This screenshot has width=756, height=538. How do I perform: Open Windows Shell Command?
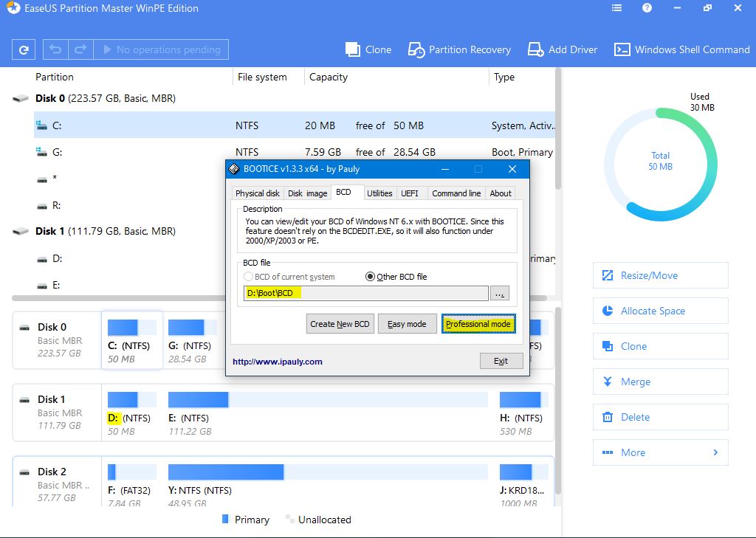tap(682, 49)
